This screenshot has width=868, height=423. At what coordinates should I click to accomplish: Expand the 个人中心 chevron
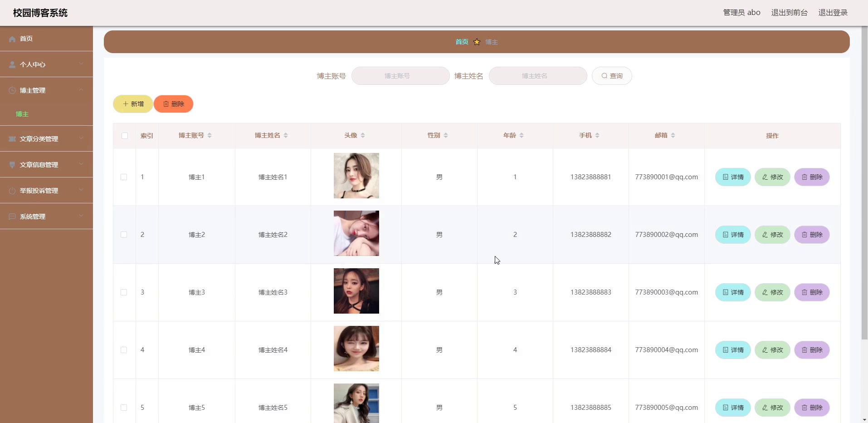click(81, 64)
